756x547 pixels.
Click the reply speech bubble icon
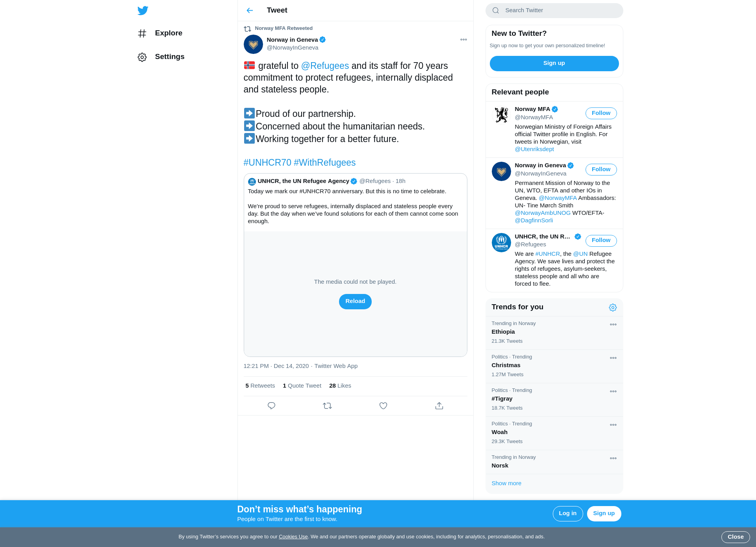tap(271, 406)
